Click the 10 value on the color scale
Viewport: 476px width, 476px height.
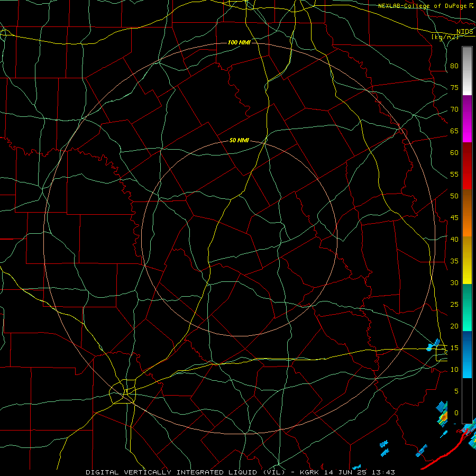point(454,370)
